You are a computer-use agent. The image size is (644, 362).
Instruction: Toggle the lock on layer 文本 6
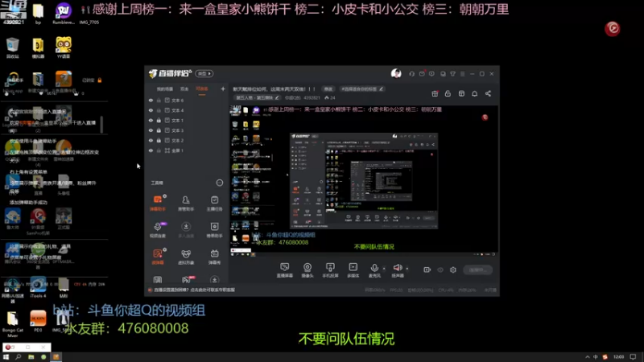point(159,100)
